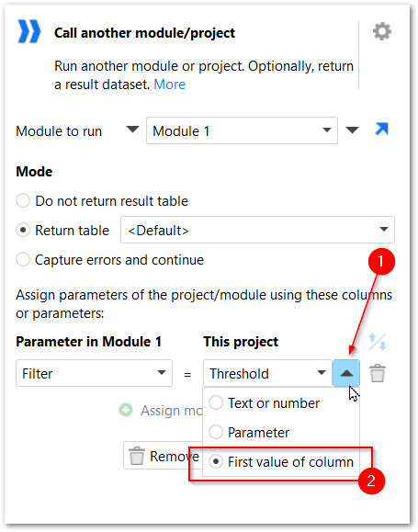Screen dimensions: 418x532
Task: Click the green plus Assign more icon
Action: tap(126, 410)
